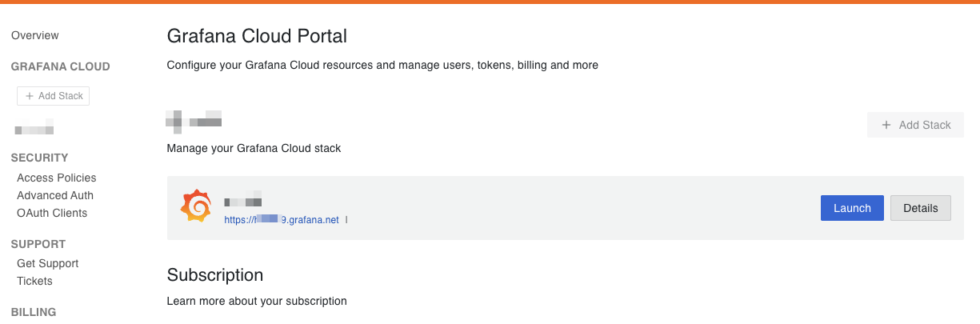
Task: Click the BILLING section header
Action: coord(34,312)
